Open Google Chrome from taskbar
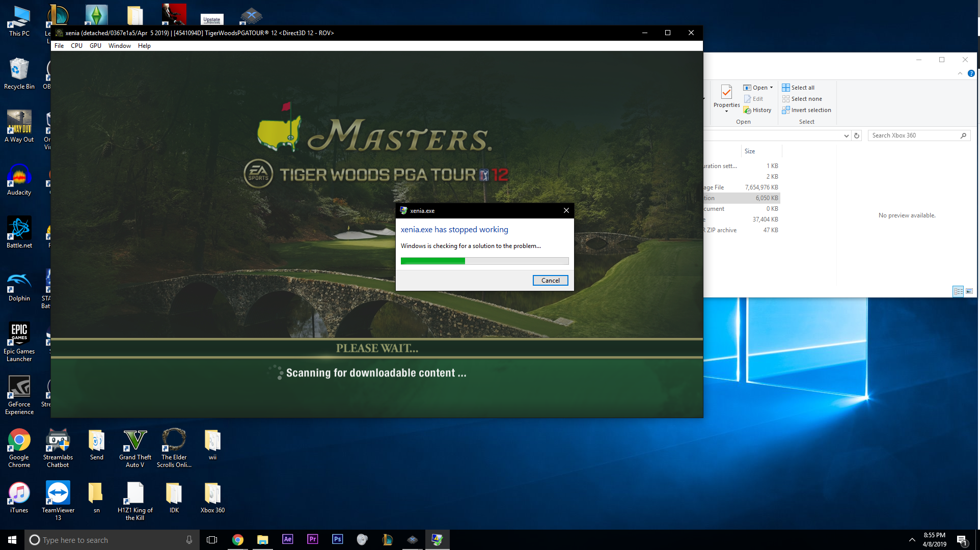The image size is (980, 550). tap(237, 539)
